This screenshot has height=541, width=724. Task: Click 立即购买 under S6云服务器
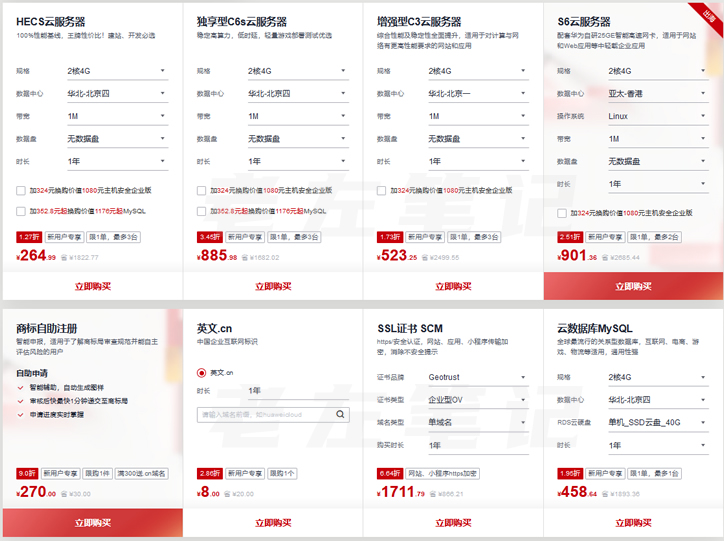click(x=633, y=286)
